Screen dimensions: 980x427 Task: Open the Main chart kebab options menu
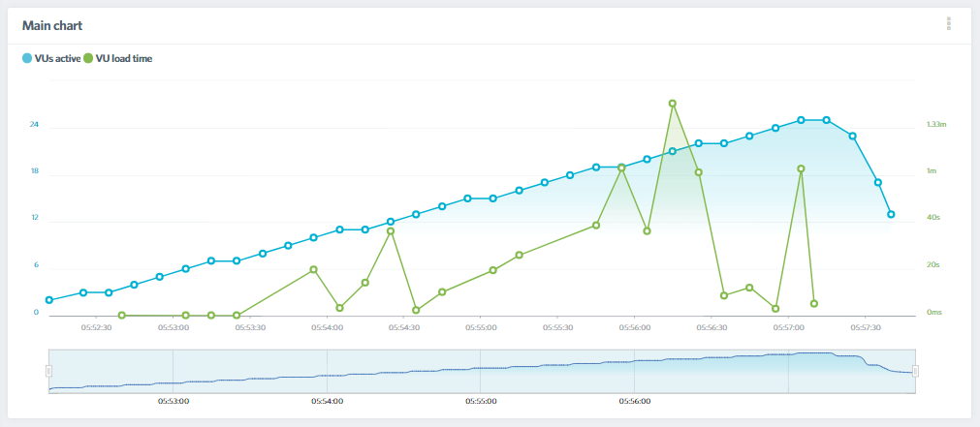tap(948, 24)
